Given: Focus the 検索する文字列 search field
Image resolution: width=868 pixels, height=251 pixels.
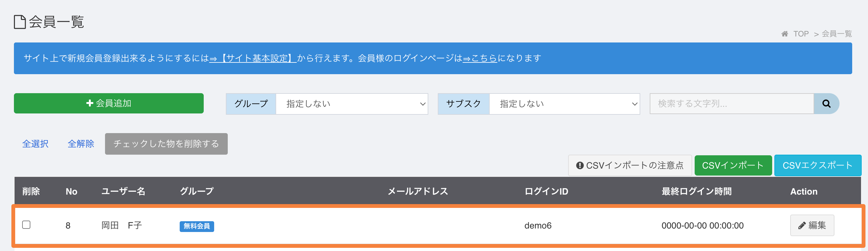Looking at the screenshot, I should (732, 104).
